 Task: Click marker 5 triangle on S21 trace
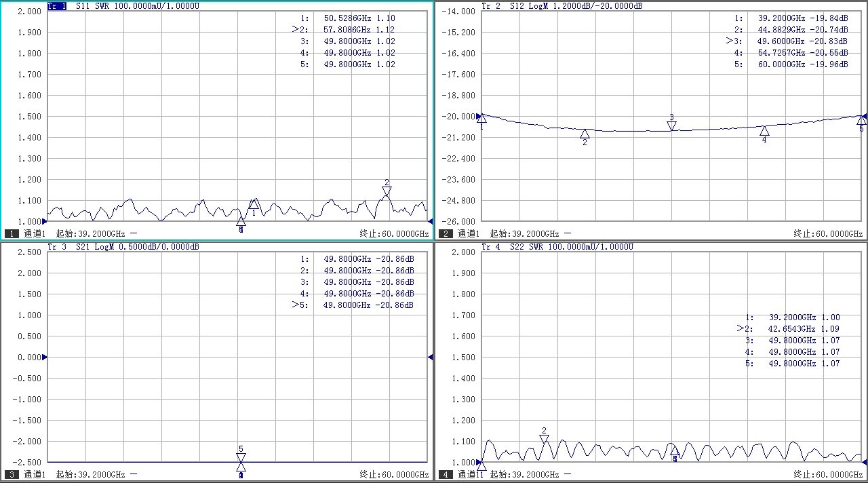(x=241, y=458)
